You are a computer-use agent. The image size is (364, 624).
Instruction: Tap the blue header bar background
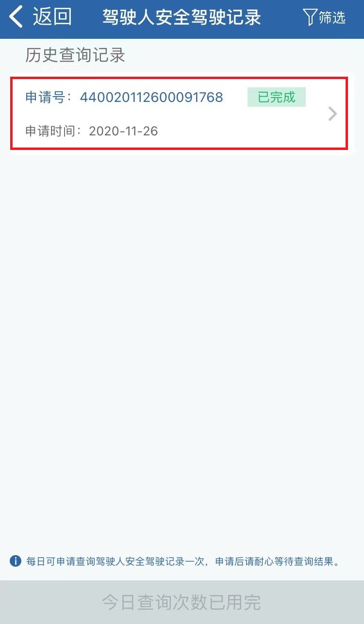click(182, 19)
